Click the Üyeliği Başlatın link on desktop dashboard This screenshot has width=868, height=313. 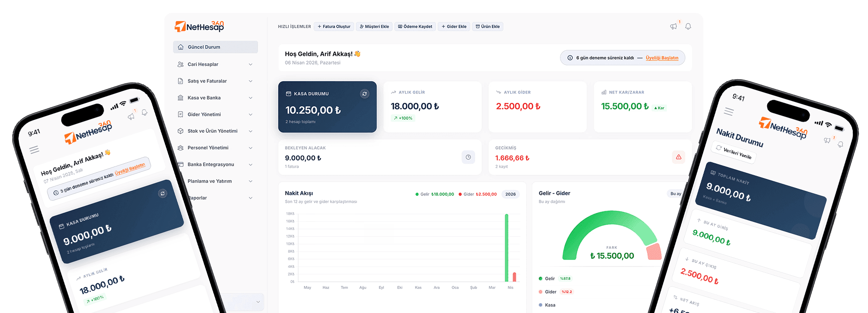pos(662,58)
